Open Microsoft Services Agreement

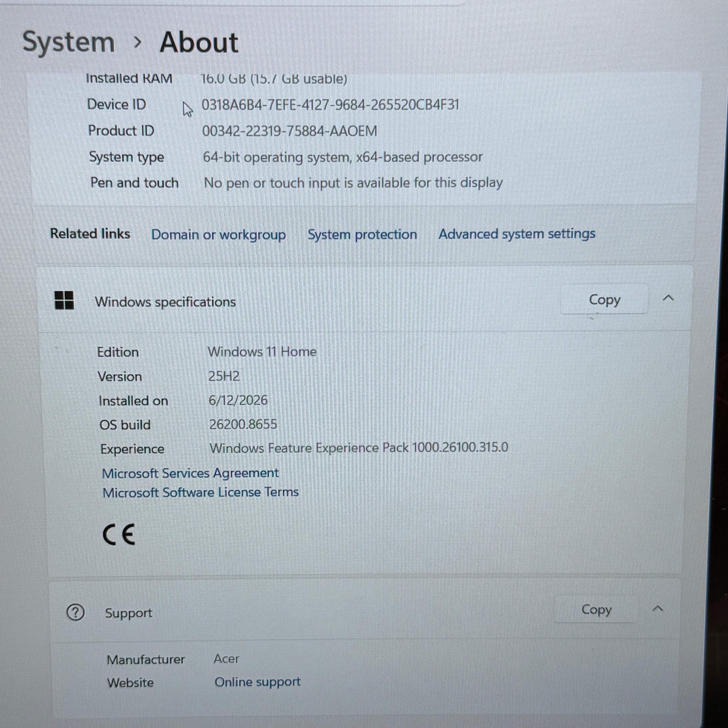click(x=190, y=473)
